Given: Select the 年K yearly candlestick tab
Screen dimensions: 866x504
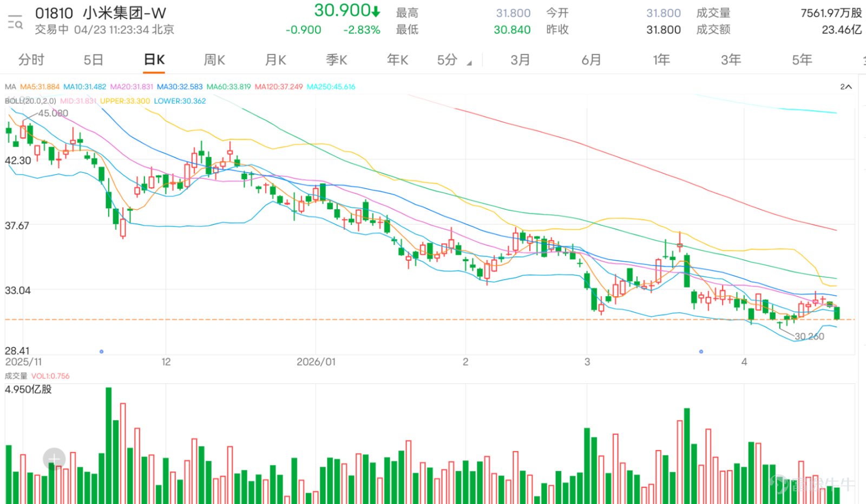Looking at the screenshot, I should (398, 60).
